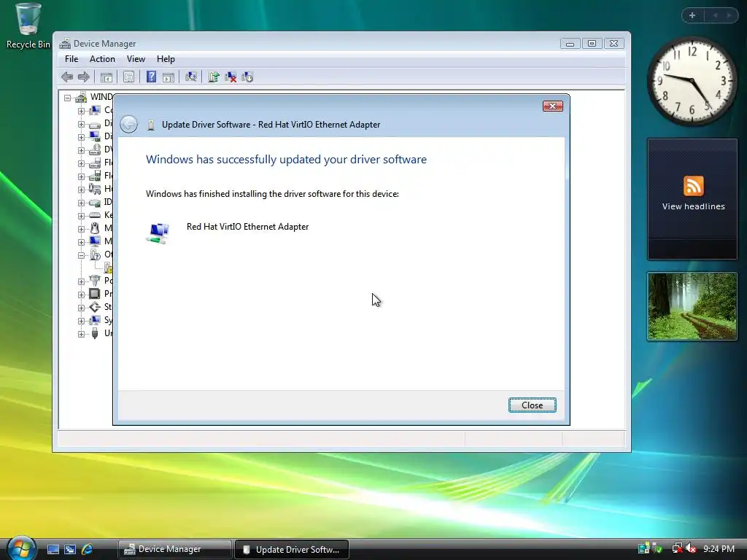Click the Close button in the driver dialog
This screenshot has width=747, height=560.
(532, 405)
